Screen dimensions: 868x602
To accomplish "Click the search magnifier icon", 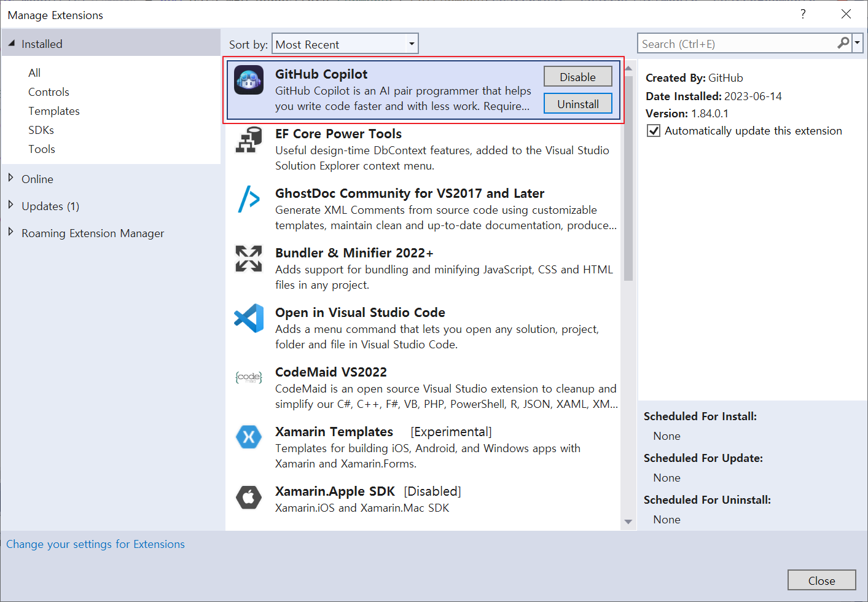I will click(843, 43).
